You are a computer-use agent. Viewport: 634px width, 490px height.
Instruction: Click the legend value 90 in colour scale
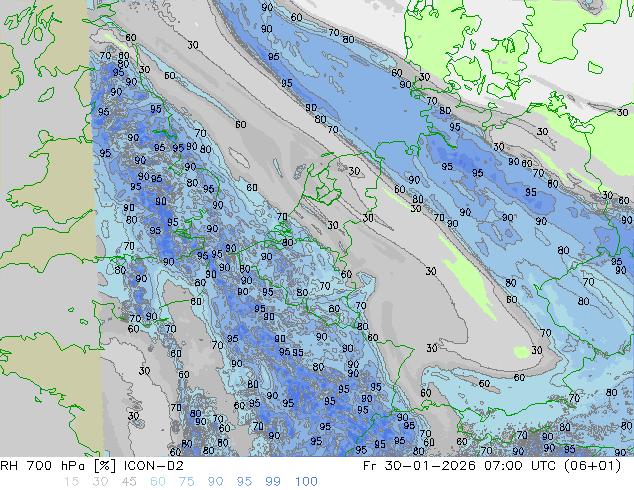pyautogui.click(x=215, y=482)
